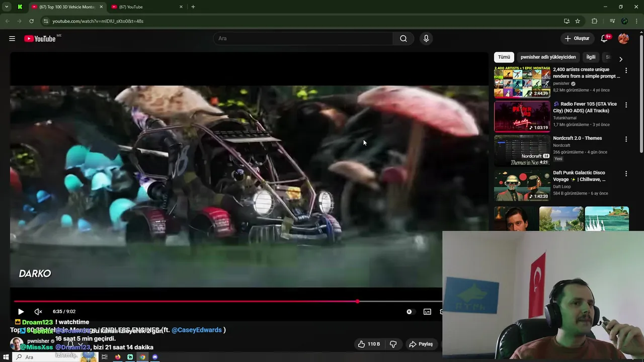This screenshot has width=644, height=362.
Task: Click the address bar URL
Action: (x=98, y=21)
